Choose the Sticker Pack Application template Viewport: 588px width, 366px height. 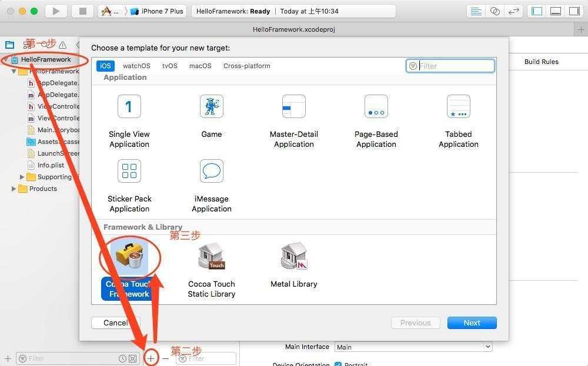129,186
